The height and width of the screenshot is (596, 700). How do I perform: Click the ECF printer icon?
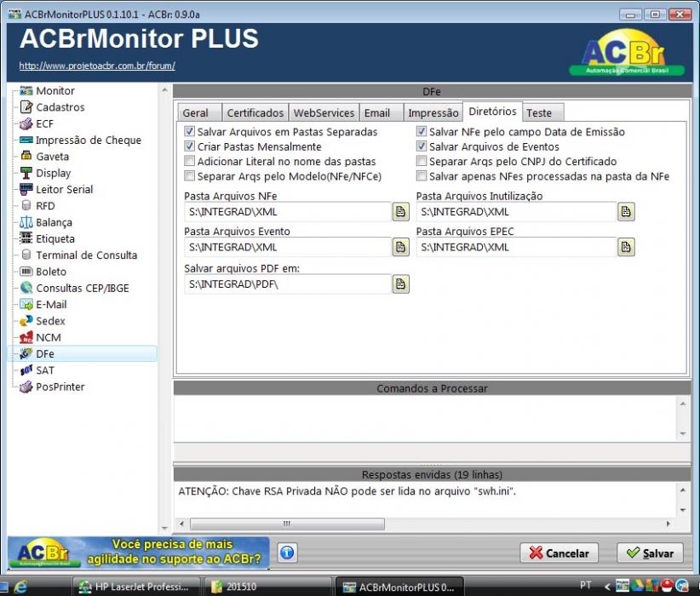click(26, 123)
